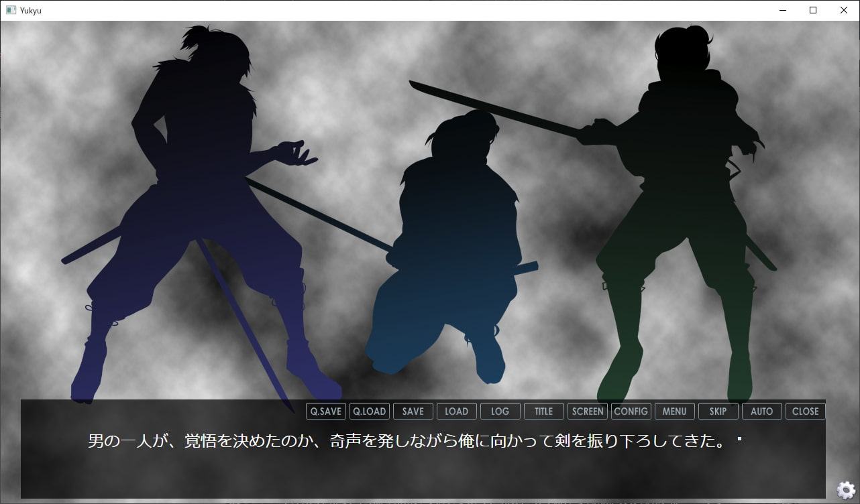Toggle the SCREEN display mode button
The image size is (860, 504).
coord(587,412)
